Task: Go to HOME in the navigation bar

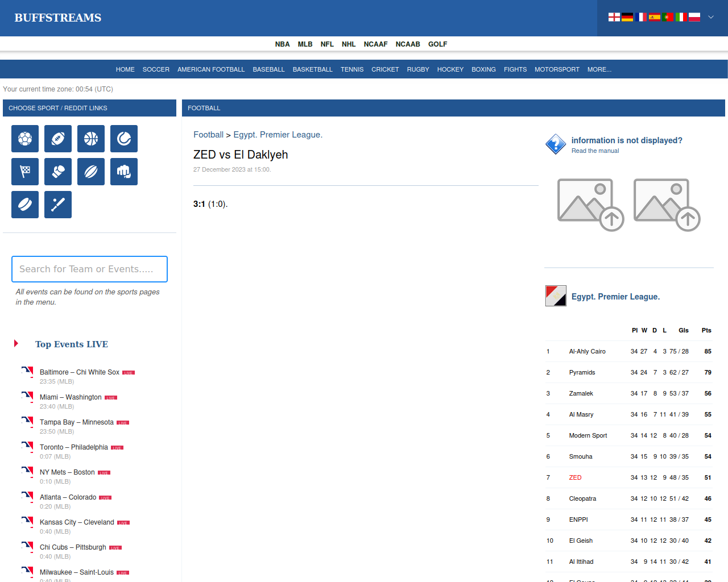Action: 125,69
